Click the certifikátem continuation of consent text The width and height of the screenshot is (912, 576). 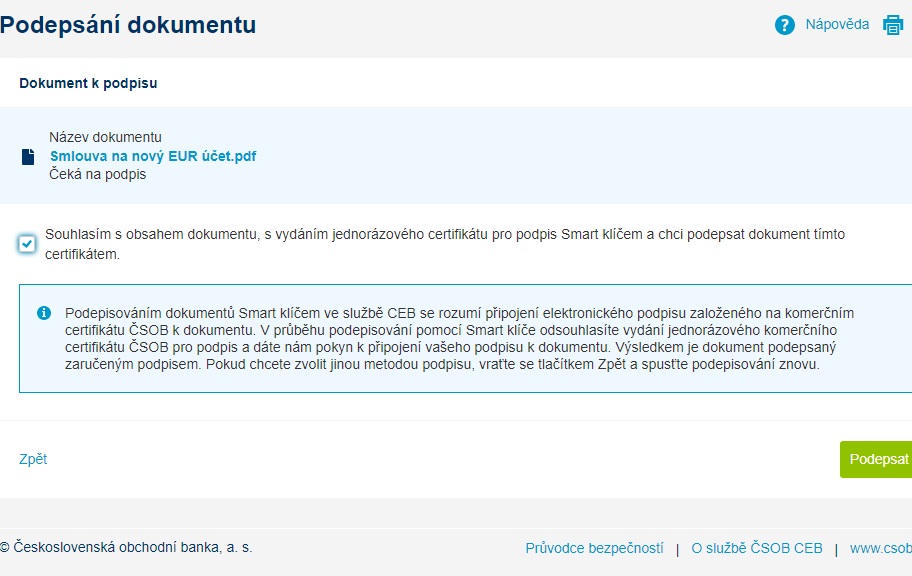[x=83, y=254]
